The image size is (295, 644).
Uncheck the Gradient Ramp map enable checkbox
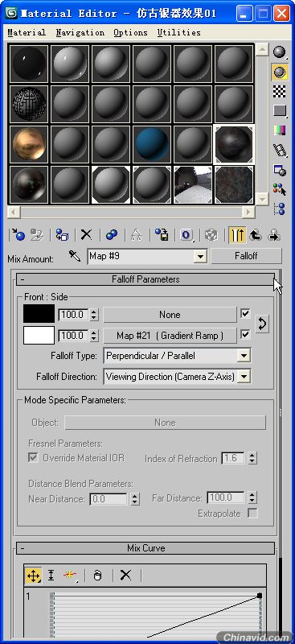point(245,335)
